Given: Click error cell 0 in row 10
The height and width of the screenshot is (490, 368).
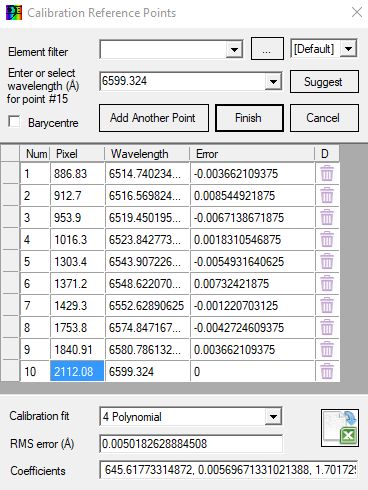Looking at the screenshot, I should (252, 371).
